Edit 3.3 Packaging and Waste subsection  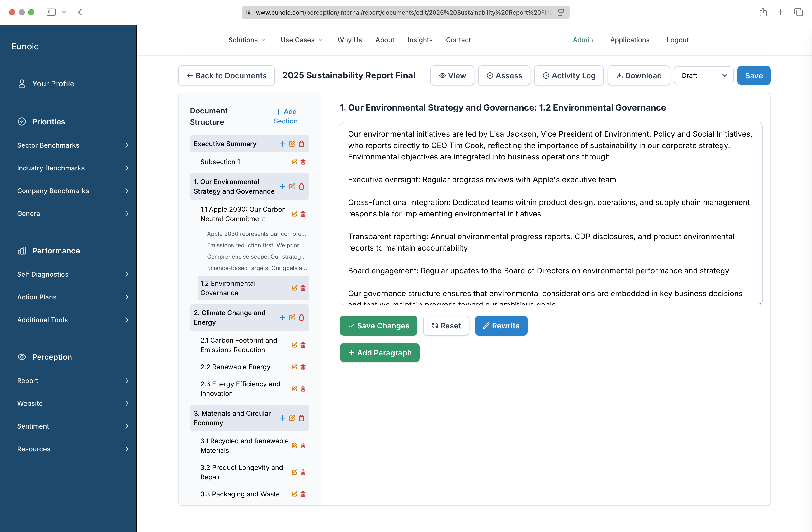(294, 494)
